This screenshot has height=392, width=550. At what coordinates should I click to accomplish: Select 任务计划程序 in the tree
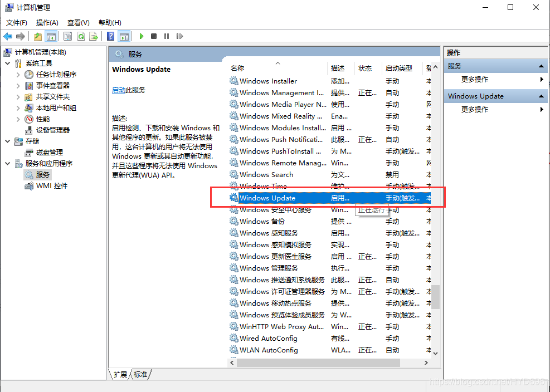[56, 74]
